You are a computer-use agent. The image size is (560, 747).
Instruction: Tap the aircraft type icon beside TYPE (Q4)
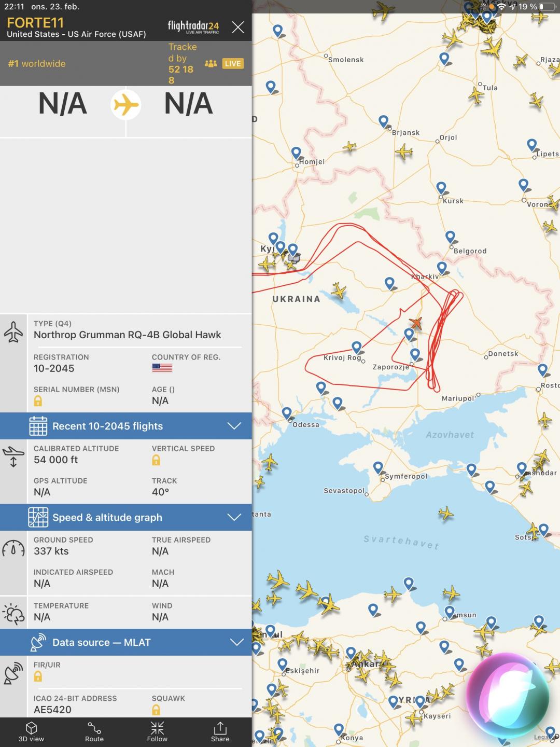13,332
